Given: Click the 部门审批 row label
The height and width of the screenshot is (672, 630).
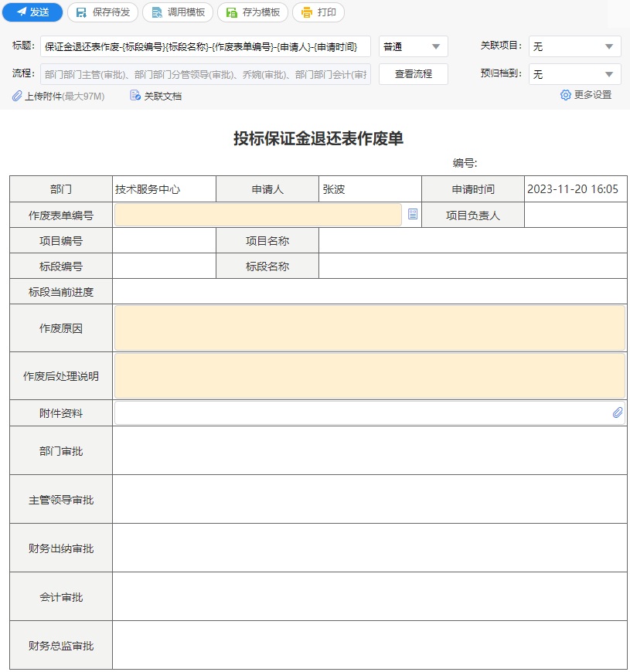Looking at the screenshot, I should [x=61, y=450].
